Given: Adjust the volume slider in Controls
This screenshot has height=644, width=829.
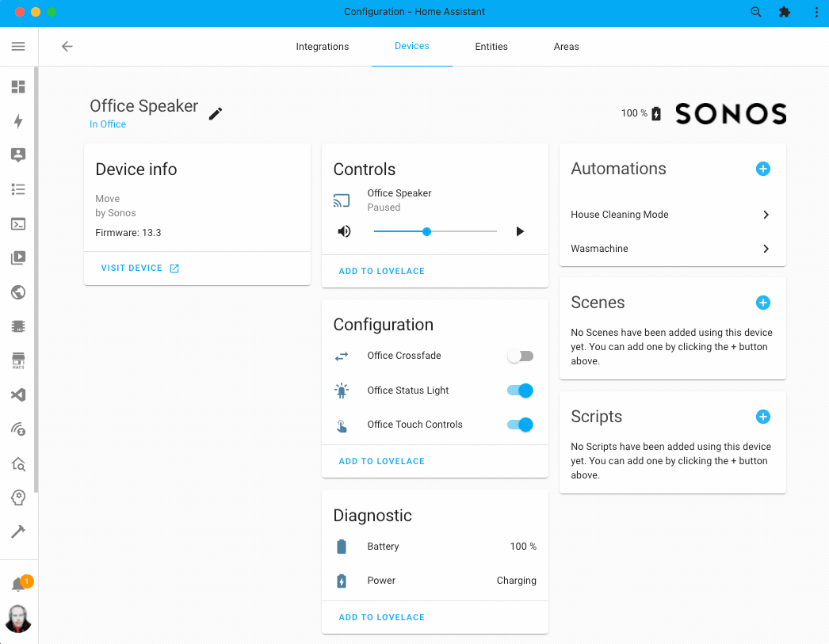Looking at the screenshot, I should click(426, 231).
